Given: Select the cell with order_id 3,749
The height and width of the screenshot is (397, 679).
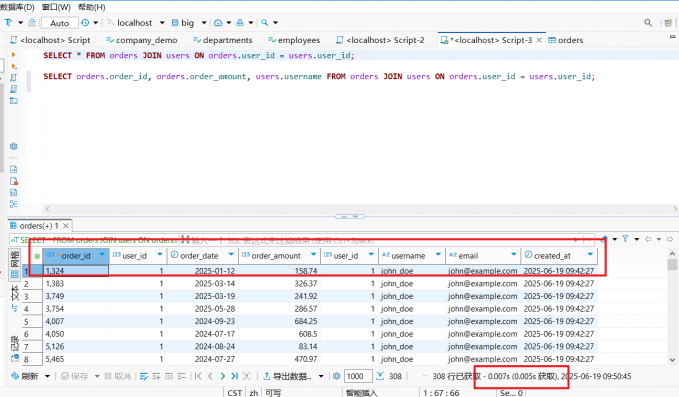Looking at the screenshot, I should click(76, 296).
